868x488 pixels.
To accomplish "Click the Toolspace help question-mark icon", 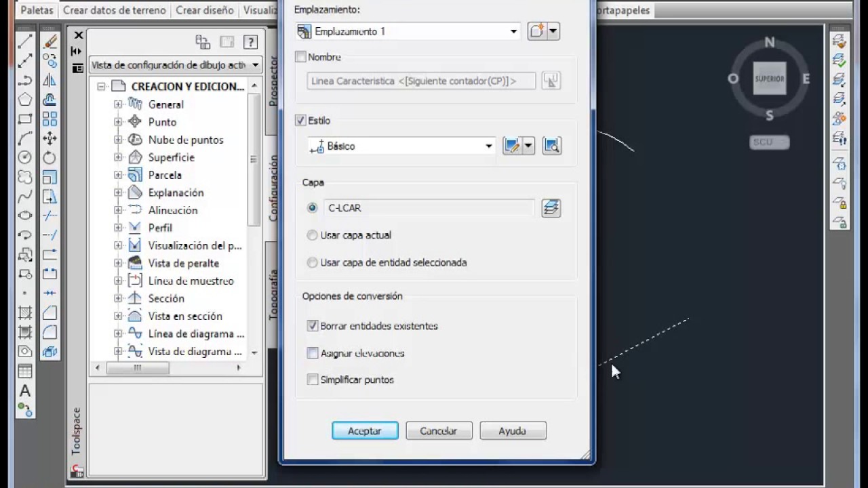I will (250, 42).
